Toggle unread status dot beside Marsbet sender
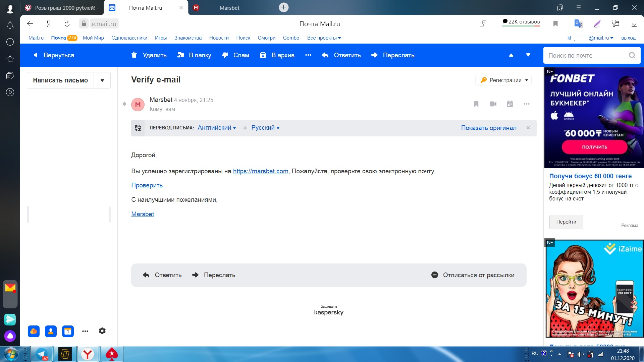Image resolution: width=644 pixels, height=362 pixels. coord(124,104)
